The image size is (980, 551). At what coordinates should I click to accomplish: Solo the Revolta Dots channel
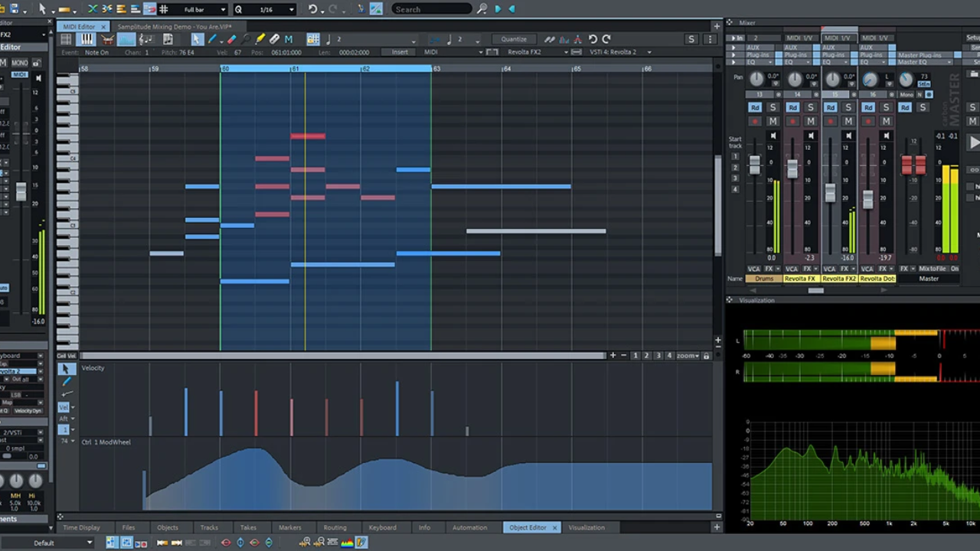pyautogui.click(x=886, y=107)
